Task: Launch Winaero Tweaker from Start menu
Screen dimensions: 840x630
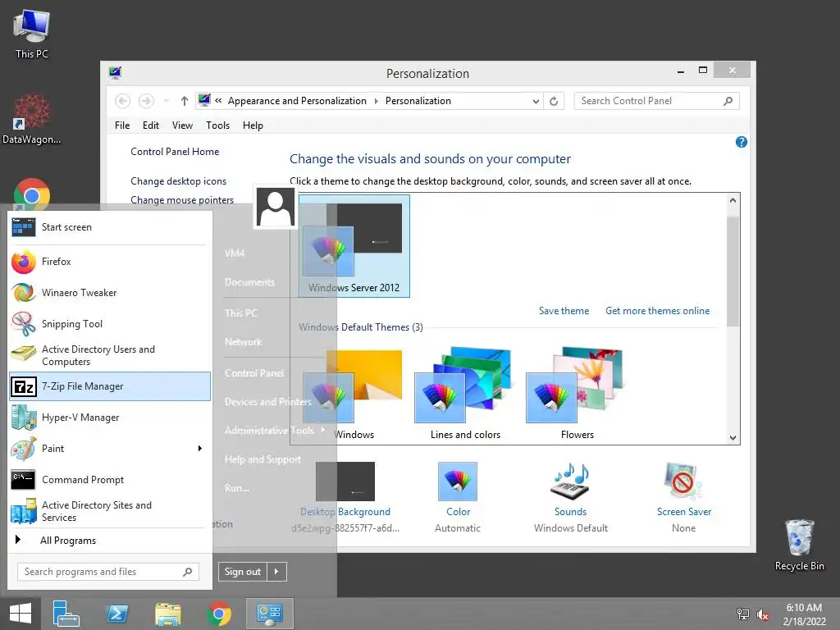Action: [110, 293]
